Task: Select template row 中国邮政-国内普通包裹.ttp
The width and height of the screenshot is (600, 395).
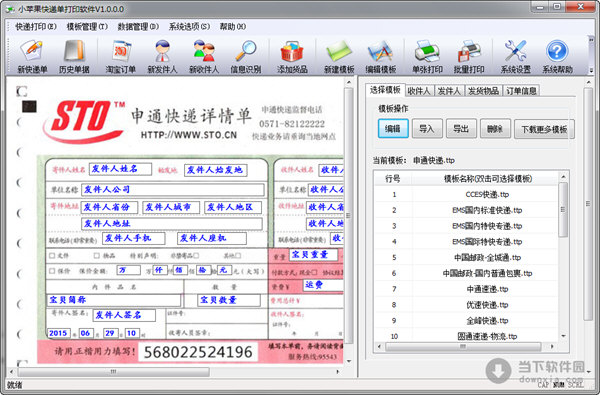Action: click(466, 273)
